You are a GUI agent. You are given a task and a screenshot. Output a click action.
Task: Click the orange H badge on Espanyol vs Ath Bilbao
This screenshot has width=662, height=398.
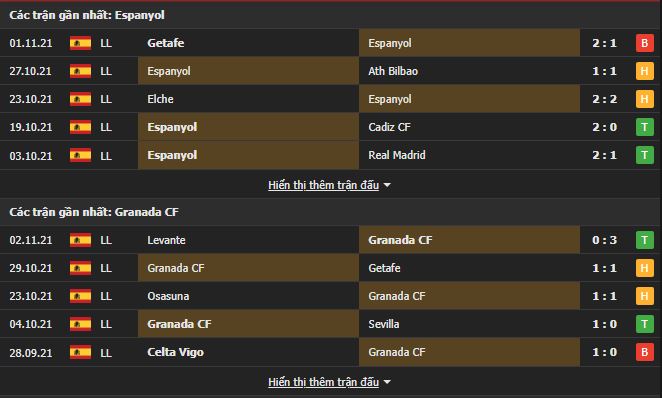pos(644,71)
